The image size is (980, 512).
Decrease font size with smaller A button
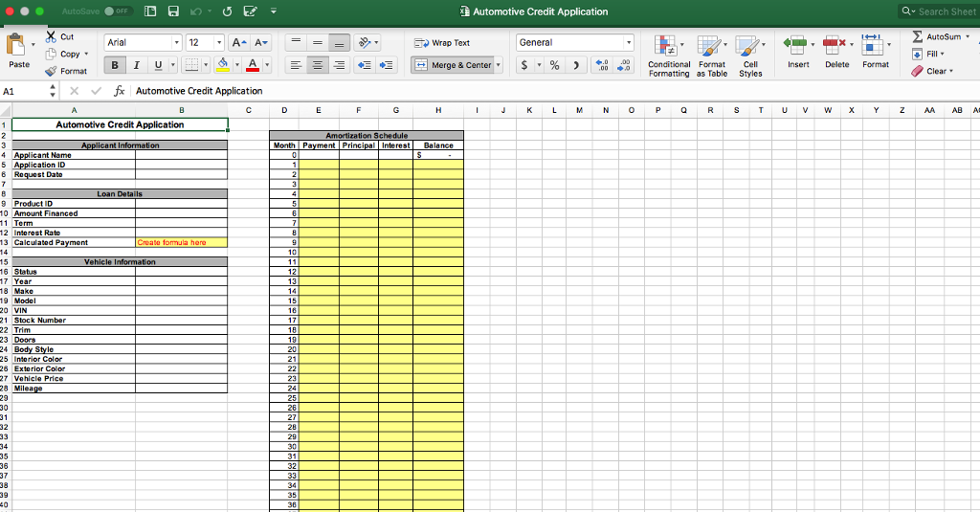click(261, 42)
